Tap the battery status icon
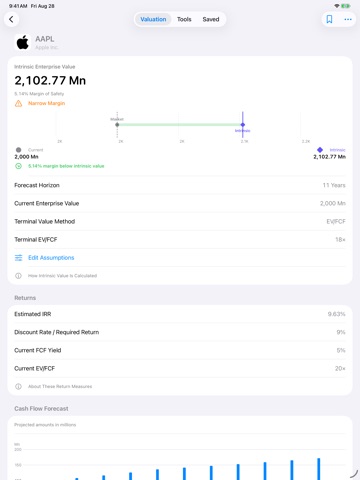This screenshot has width=360, height=480. coord(346,6)
